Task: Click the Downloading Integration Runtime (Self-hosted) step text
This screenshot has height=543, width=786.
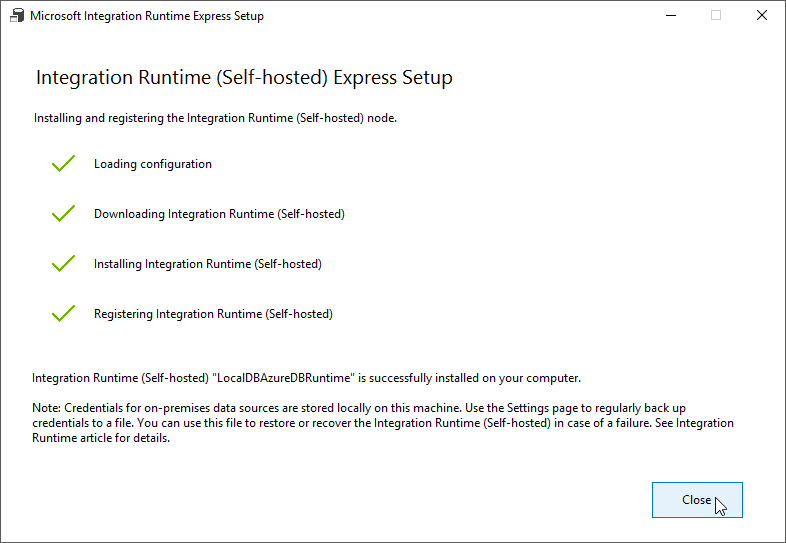Action: click(219, 214)
